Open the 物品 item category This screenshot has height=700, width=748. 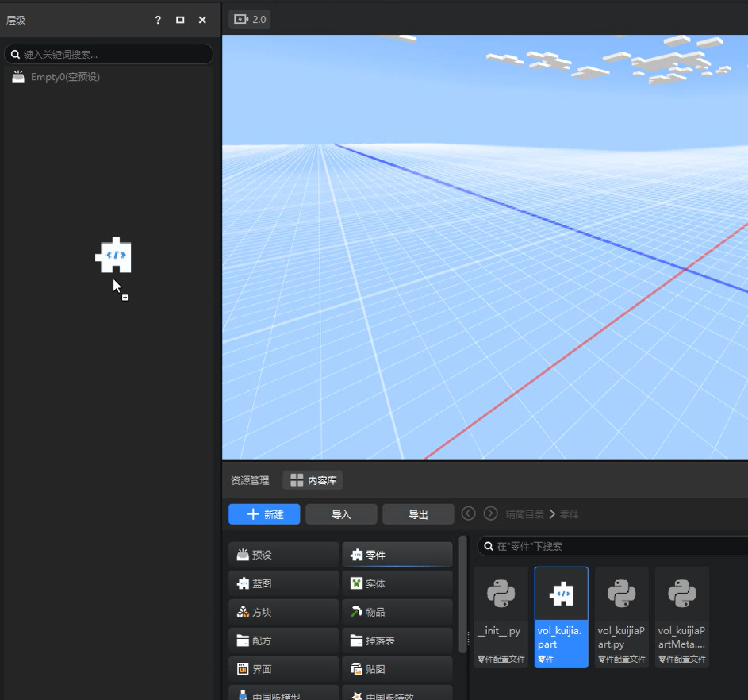[x=397, y=612]
